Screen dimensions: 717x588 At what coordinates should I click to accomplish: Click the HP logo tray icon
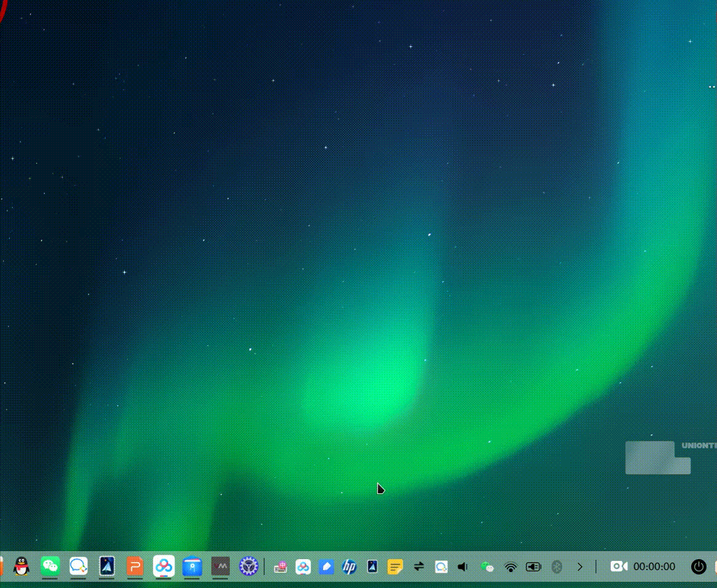[x=349, y=566]
